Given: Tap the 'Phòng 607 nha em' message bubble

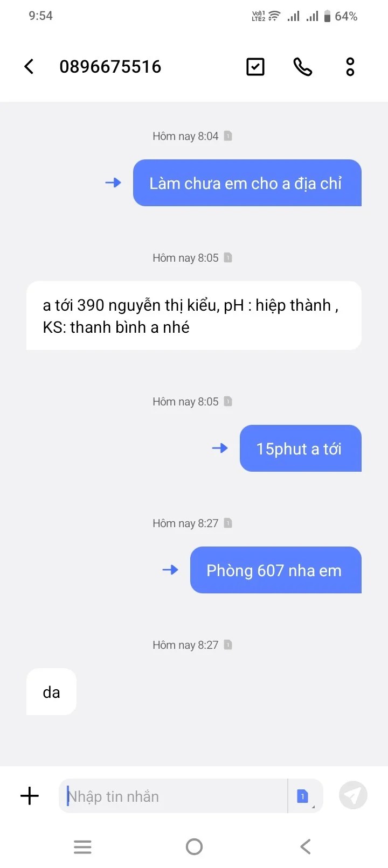Looking at the screenshot, I should coord(276,570).
